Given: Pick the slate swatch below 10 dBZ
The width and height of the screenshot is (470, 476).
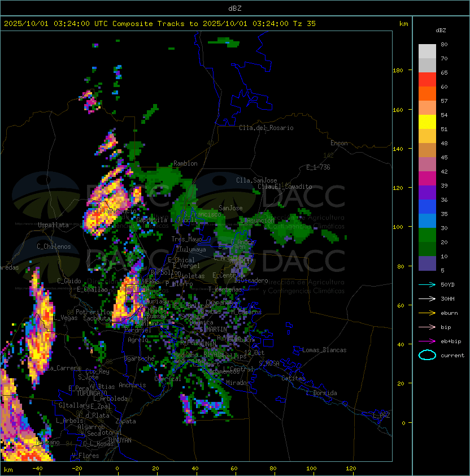Looking at the screenshot, I should pos(427,263).
